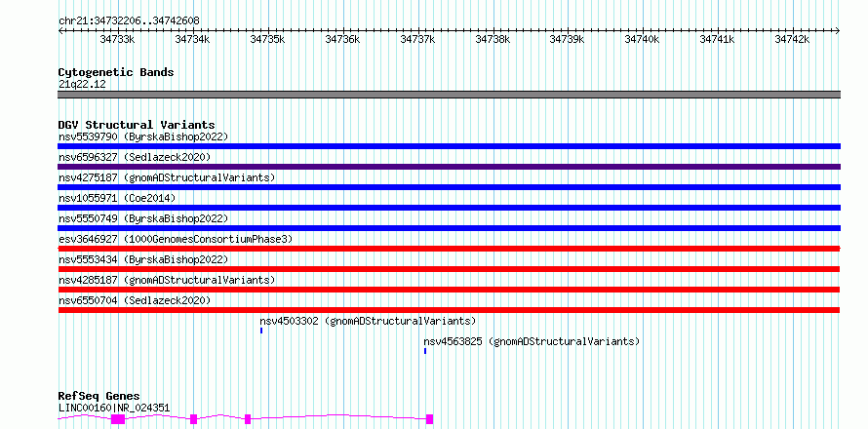Click the 34735k ruler position
Viewport: 868px width, 429px height.
(267, 39)
